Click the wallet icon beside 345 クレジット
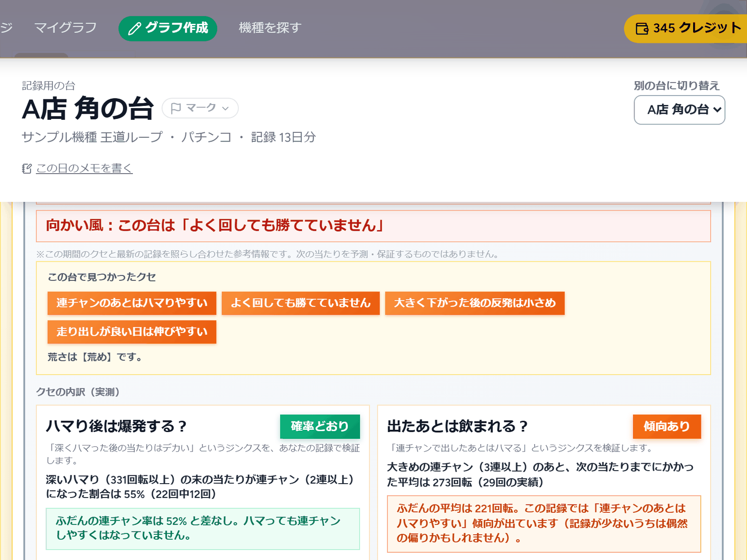This screenshot has width=747, height=560. 642,29
